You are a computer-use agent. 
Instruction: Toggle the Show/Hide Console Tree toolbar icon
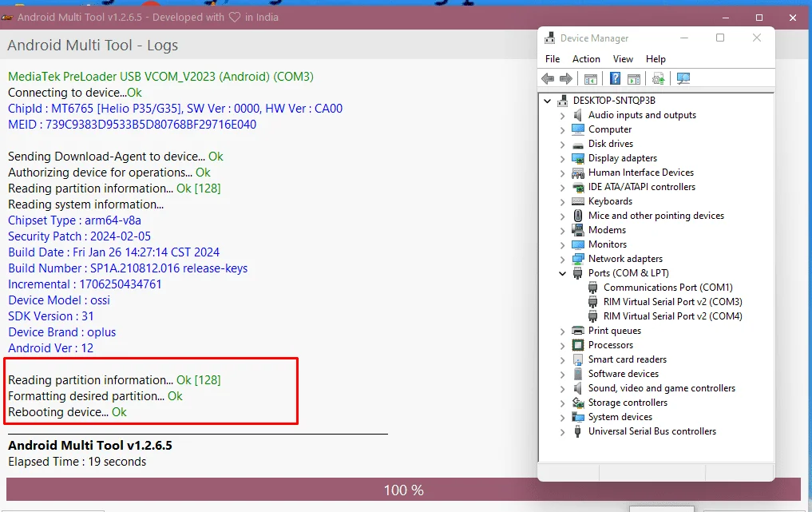pyautogui.click(x=590, y=79)
